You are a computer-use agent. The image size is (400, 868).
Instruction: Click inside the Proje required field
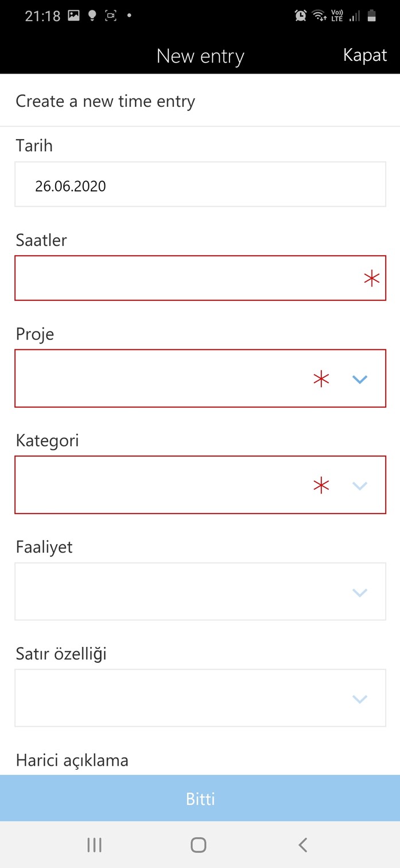(200, 379)
